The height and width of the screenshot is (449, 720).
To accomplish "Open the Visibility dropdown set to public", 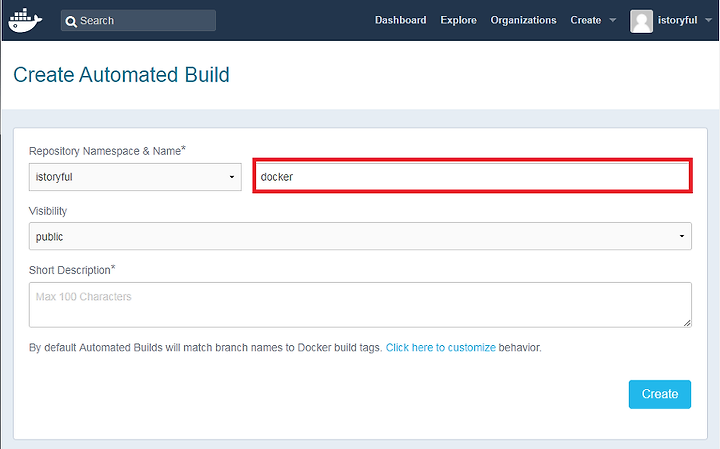I will tap(360, 236).
